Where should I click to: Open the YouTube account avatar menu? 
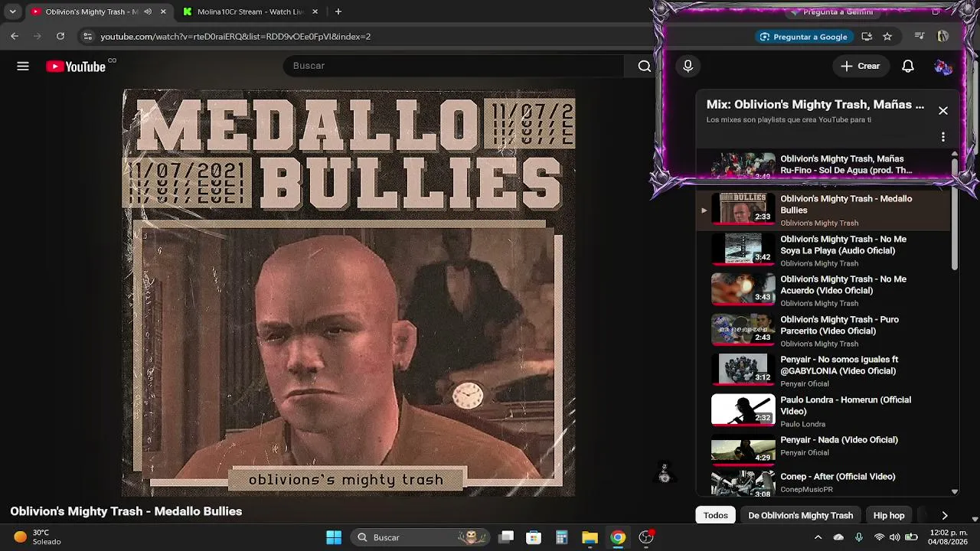pos(943,67)
